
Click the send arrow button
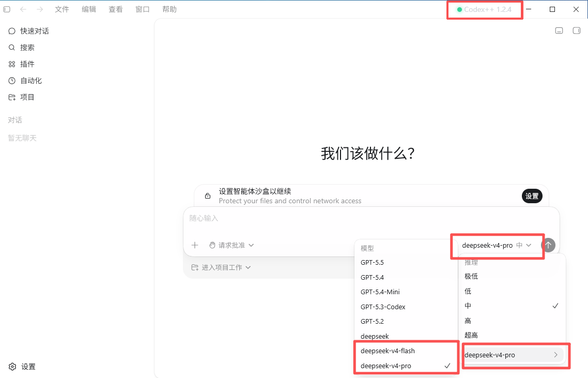pos(548,246)
